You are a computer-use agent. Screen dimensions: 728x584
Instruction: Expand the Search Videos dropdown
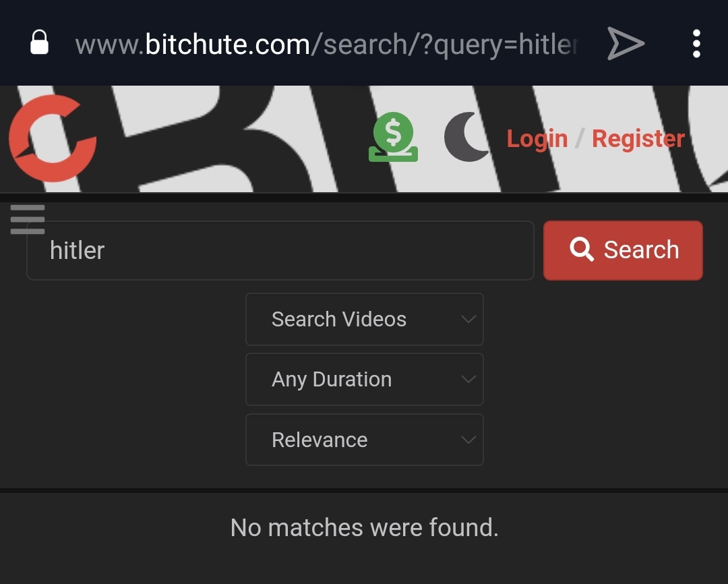tap(365, 319)
